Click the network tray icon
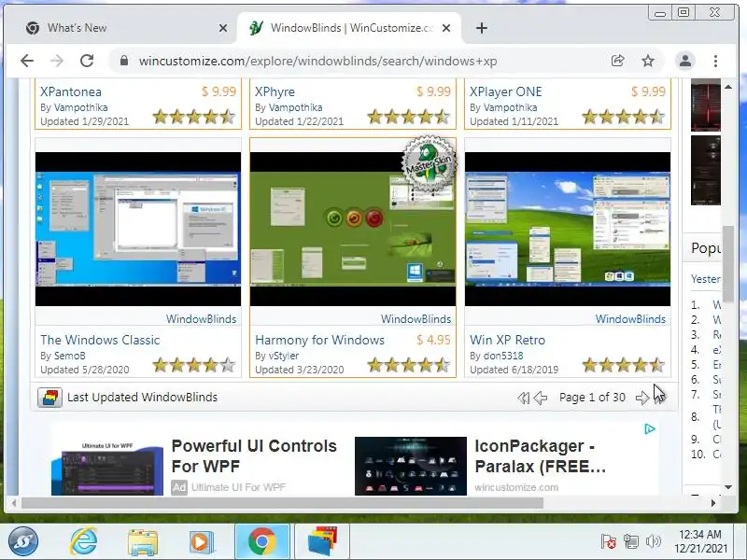747x560 pixels. [x=631, y=541]
